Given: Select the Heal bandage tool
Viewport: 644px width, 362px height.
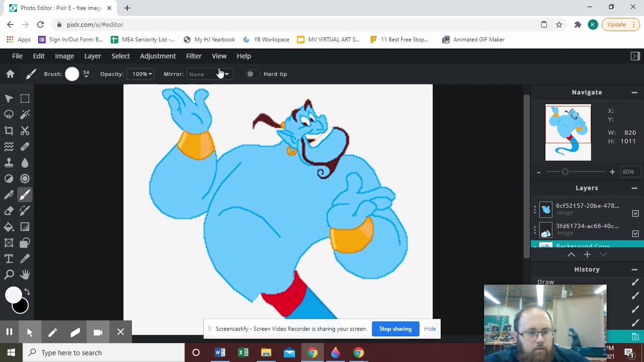Looking at the screenshot, I should click(25, 147).
